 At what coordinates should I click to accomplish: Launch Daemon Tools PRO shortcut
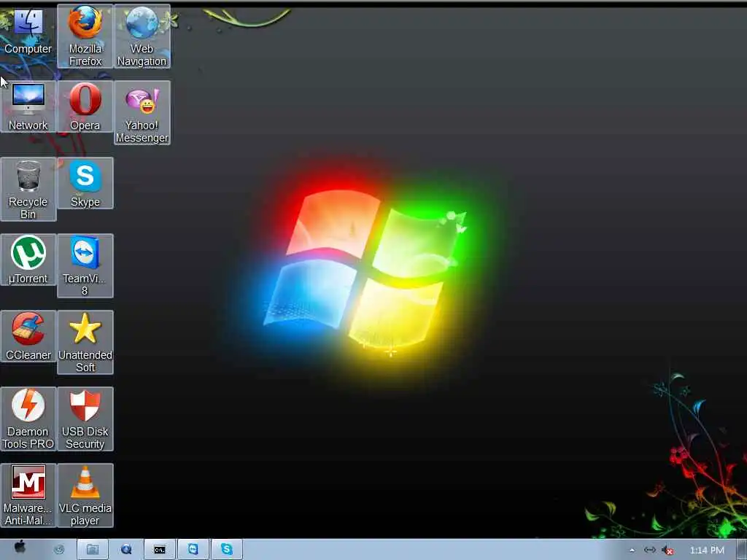(28, 419)
